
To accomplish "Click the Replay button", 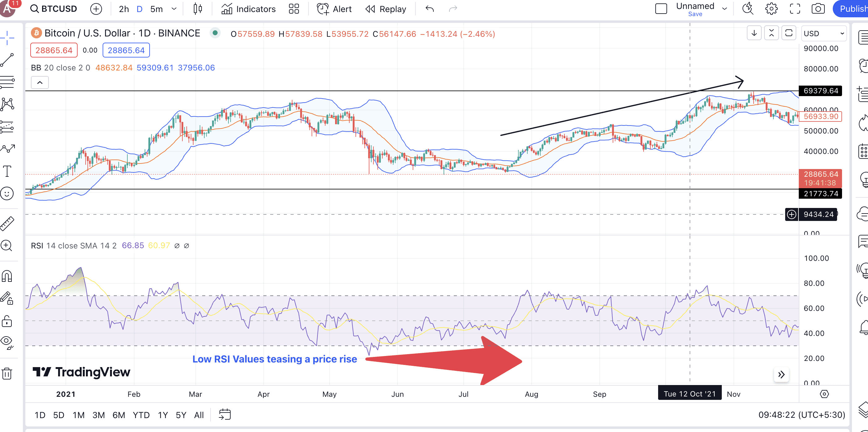I will [x=386, y=9].
